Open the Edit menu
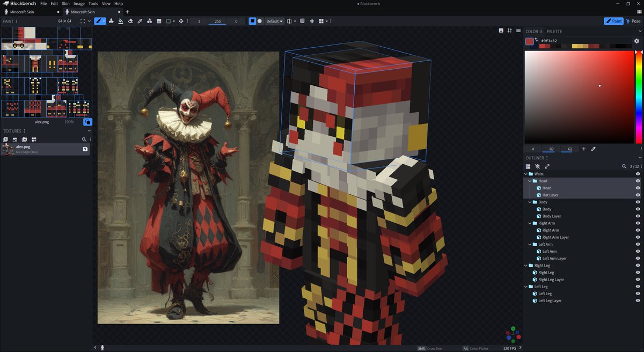Image resolution: width=644 pixels, height=352 pixels. [54, 4]
